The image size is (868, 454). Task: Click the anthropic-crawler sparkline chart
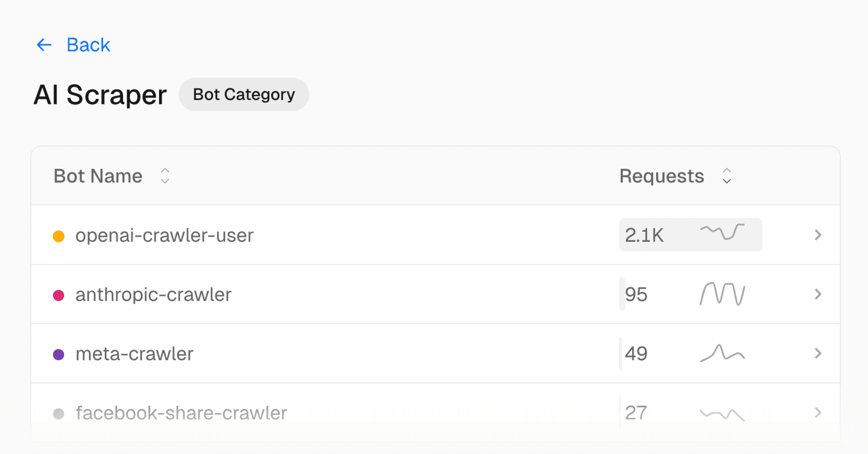(x=722, y=294)
